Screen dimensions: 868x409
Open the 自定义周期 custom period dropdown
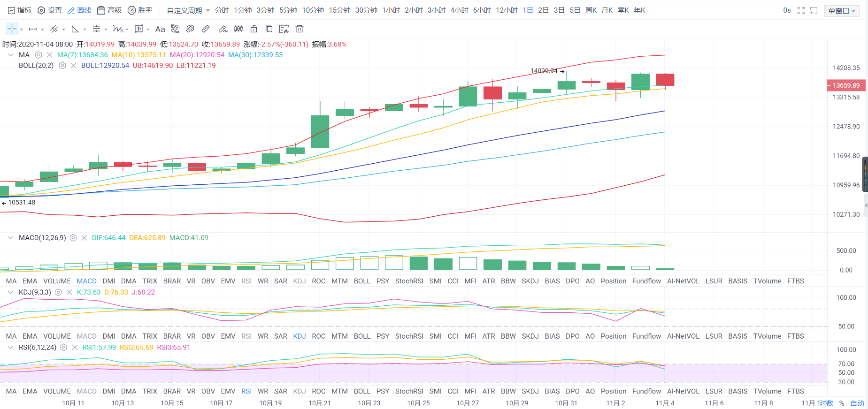pyautogui.click(x=188, y=10)
